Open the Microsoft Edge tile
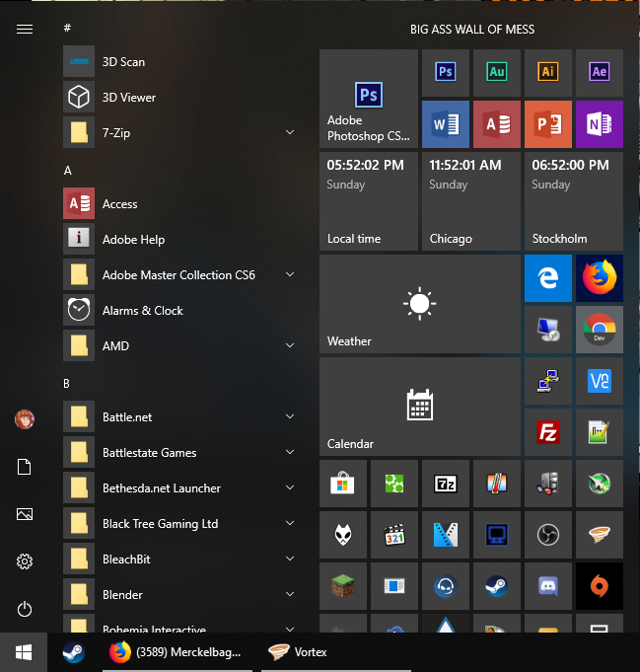 coord(548,278)
